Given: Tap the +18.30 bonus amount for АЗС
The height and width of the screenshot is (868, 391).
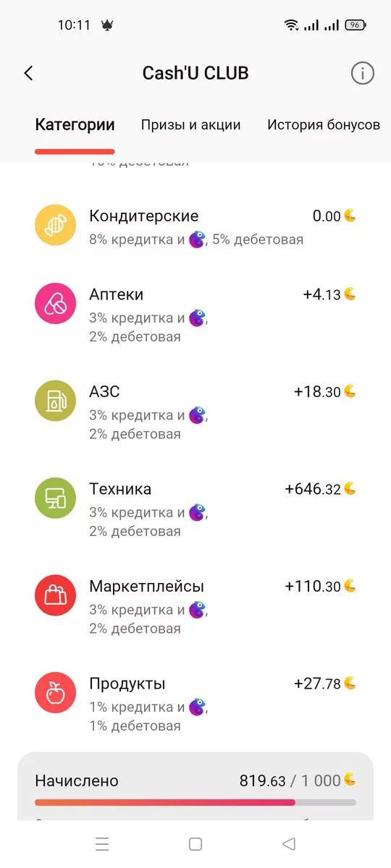Looking at the screenshot, I should click(317, 392).
